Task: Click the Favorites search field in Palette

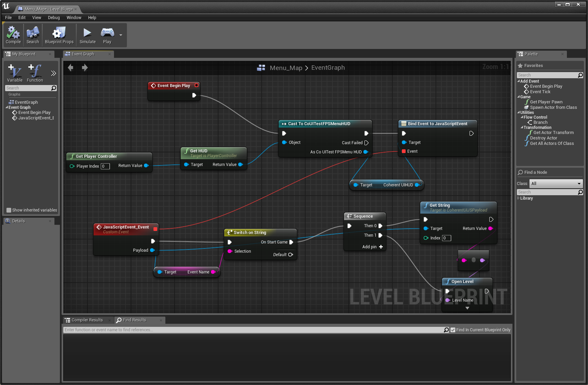Action: [x=550, y=75]
